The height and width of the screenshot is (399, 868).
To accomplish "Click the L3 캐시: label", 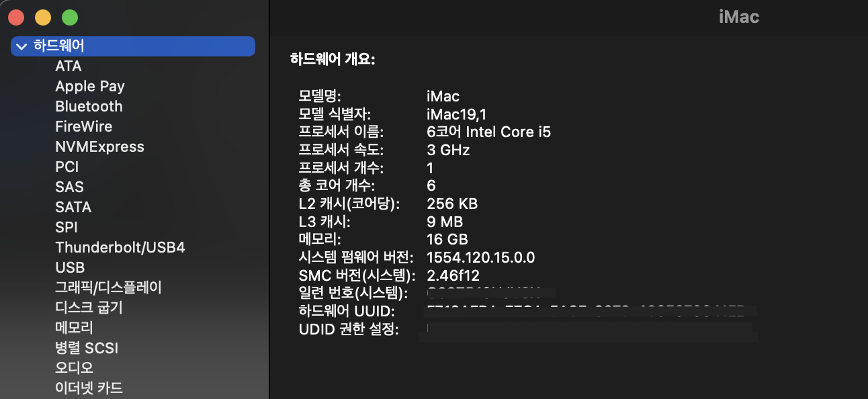I will pyautogui.click(x=324, y=222).
